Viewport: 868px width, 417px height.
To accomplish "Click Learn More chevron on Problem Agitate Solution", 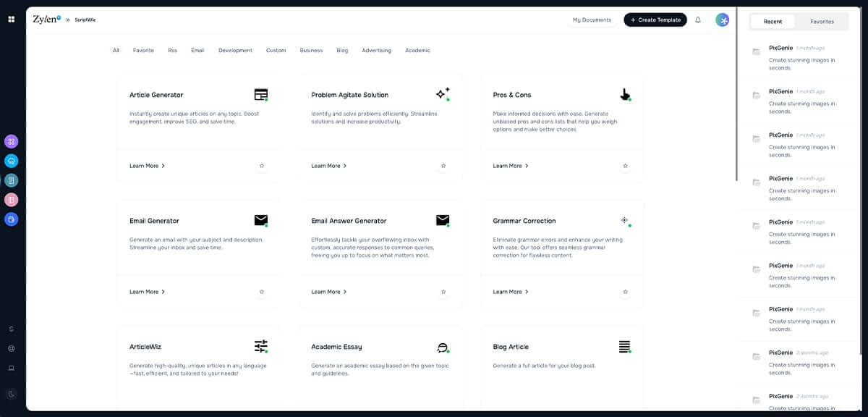I will tap(344, 166).
